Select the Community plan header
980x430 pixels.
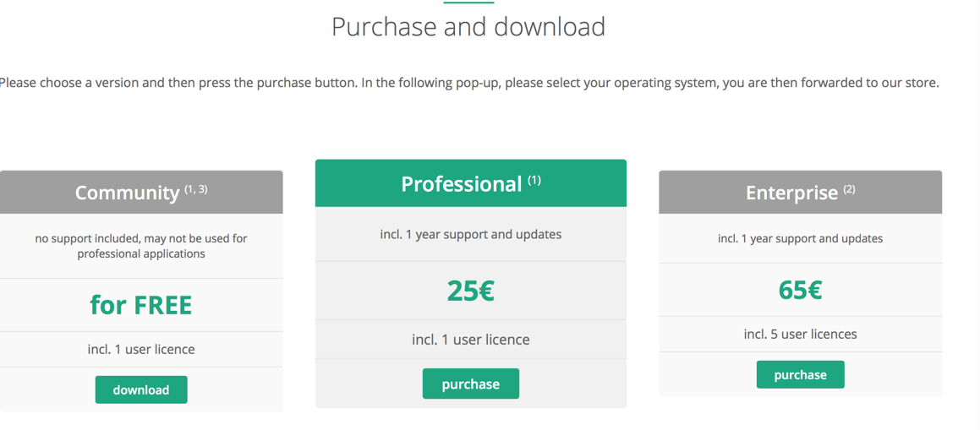point(129,193)
